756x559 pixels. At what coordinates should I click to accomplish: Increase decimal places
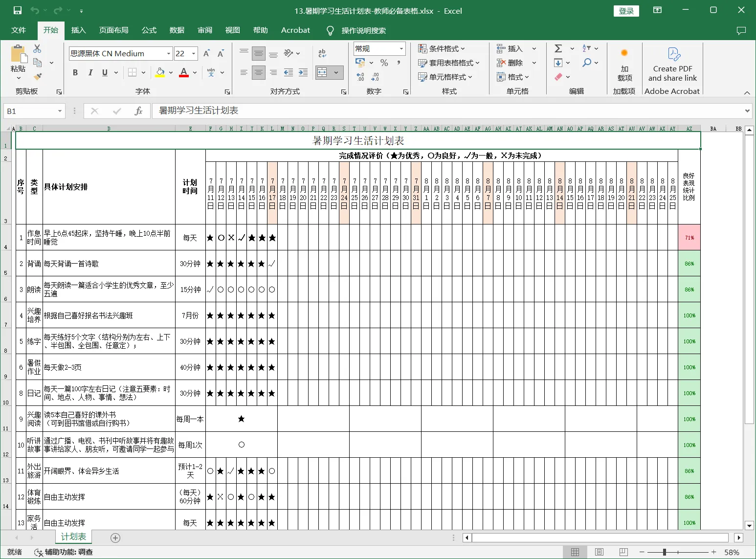click(x=360, y=77)
